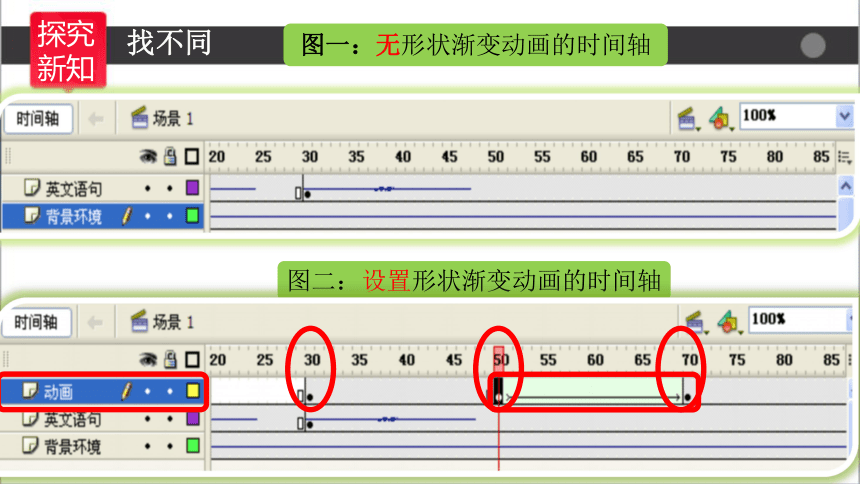Toggle visibility dot of 英文语句 in bottom timeline
Image resolution: width=860 pixels, height=484 pixels.
click(148, 419)
